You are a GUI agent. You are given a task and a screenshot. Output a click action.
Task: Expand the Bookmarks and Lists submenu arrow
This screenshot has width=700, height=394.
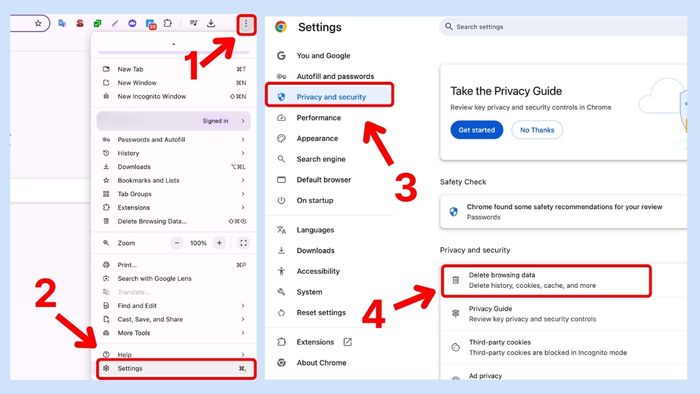pyautogui.click(x=243, y=180)
